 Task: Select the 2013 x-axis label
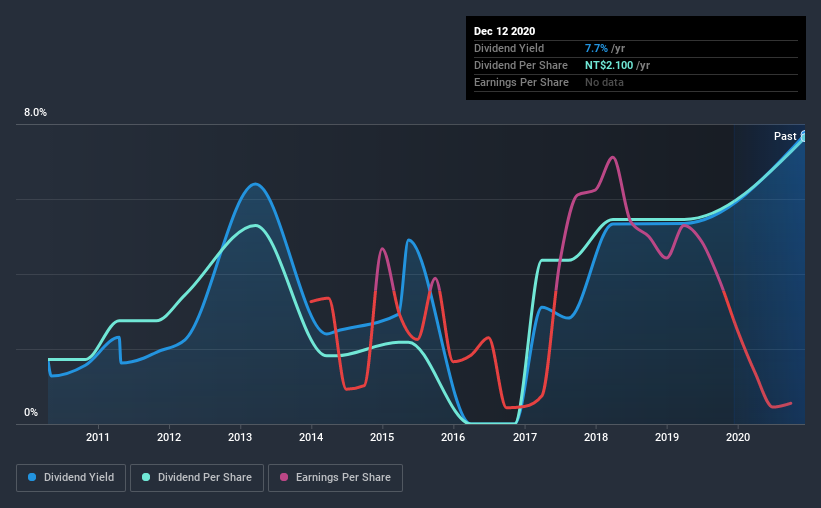pyautogui.click(x=240, y=437)
